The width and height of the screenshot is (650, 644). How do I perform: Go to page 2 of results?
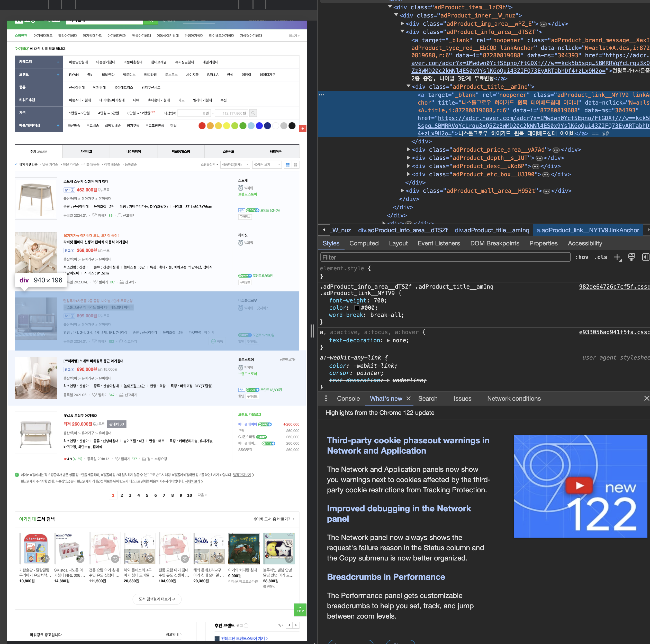(x=121, y=495)
